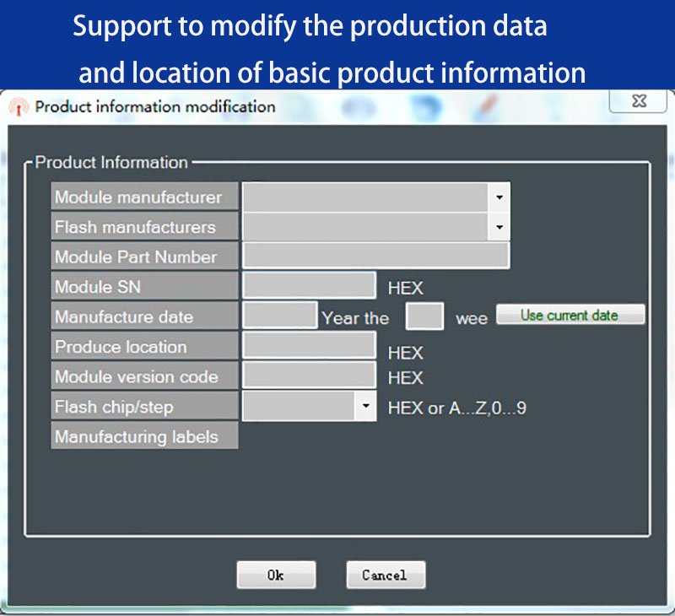
Task: Click the Module SN label
Action: pyautogui.click(x=144, y=286)
